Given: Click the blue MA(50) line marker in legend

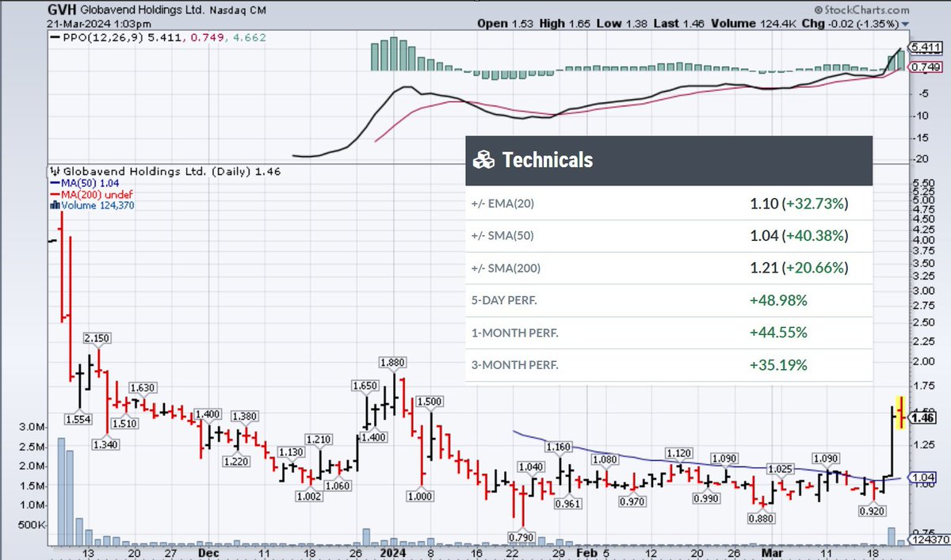Looking at the screenshot, I should click(x=55, y=182).
